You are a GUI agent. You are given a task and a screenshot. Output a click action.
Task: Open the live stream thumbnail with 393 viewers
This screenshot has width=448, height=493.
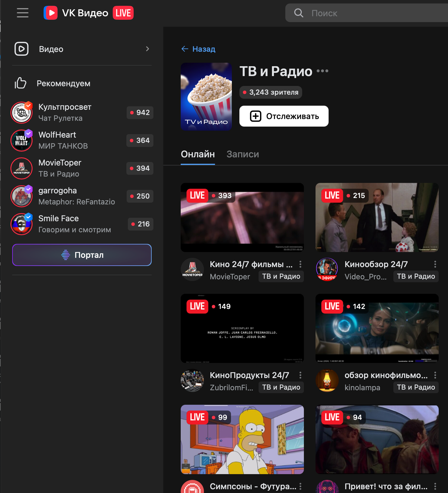[242, 217]
